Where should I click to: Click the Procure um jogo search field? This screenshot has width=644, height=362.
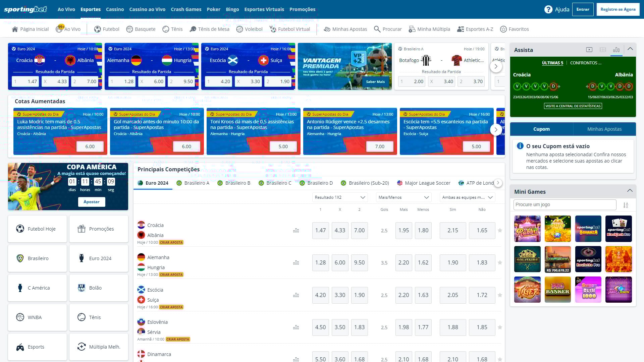click(565, 204)
